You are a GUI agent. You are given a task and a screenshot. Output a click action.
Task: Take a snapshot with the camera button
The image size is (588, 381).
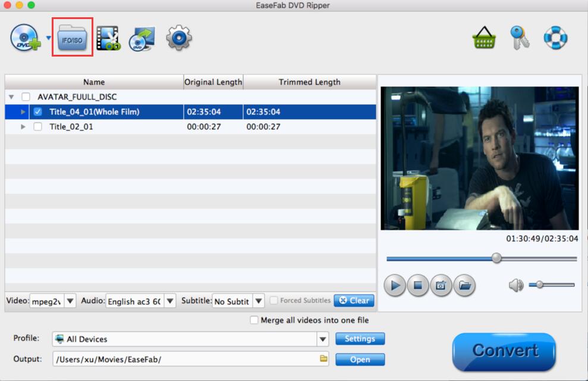coord(441,286)
